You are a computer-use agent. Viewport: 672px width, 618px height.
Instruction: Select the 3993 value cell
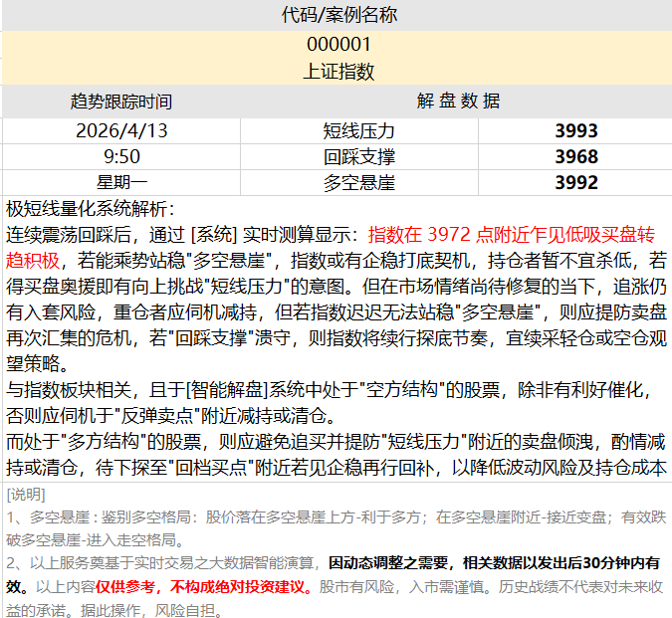tap(575, 130)
